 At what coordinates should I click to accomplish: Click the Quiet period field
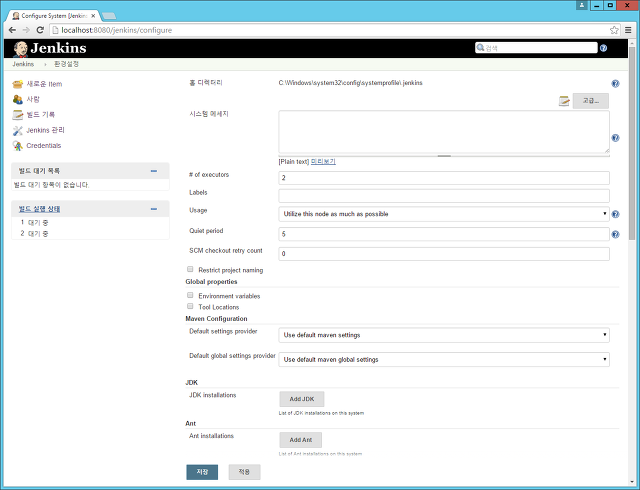[x=444, y=234]
